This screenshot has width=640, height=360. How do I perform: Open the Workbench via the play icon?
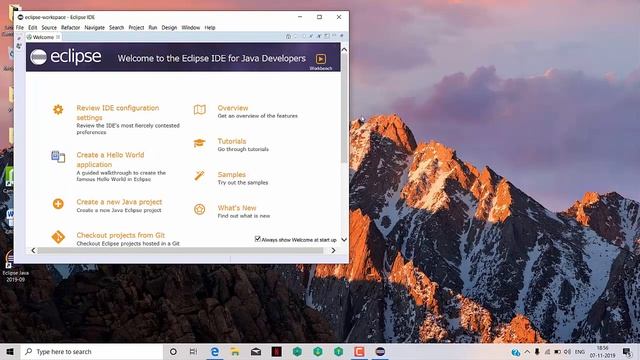click(321, 59)
